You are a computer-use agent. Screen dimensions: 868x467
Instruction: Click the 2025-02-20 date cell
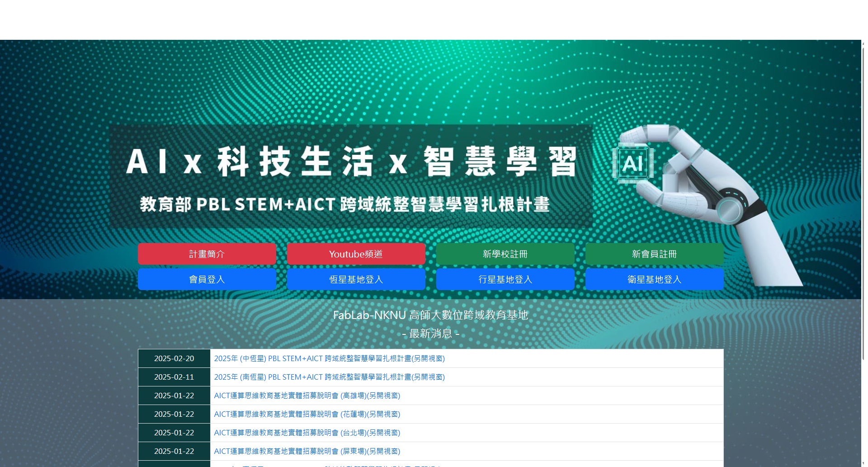click(174, 358)
